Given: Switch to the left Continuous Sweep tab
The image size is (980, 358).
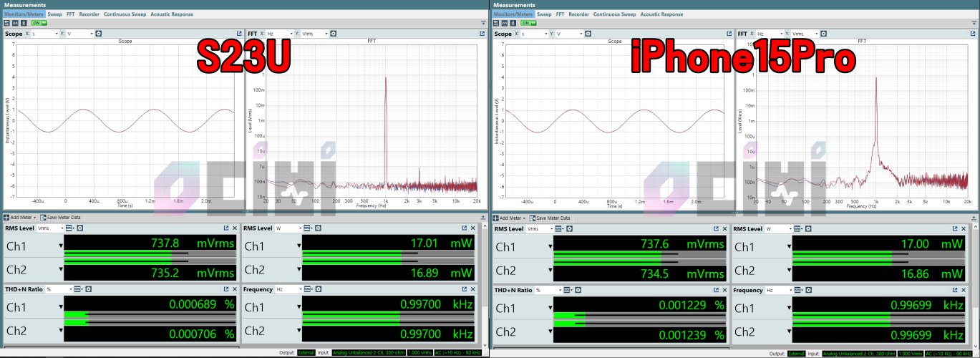Looking at the screenshot, I should tap(125, 14).
